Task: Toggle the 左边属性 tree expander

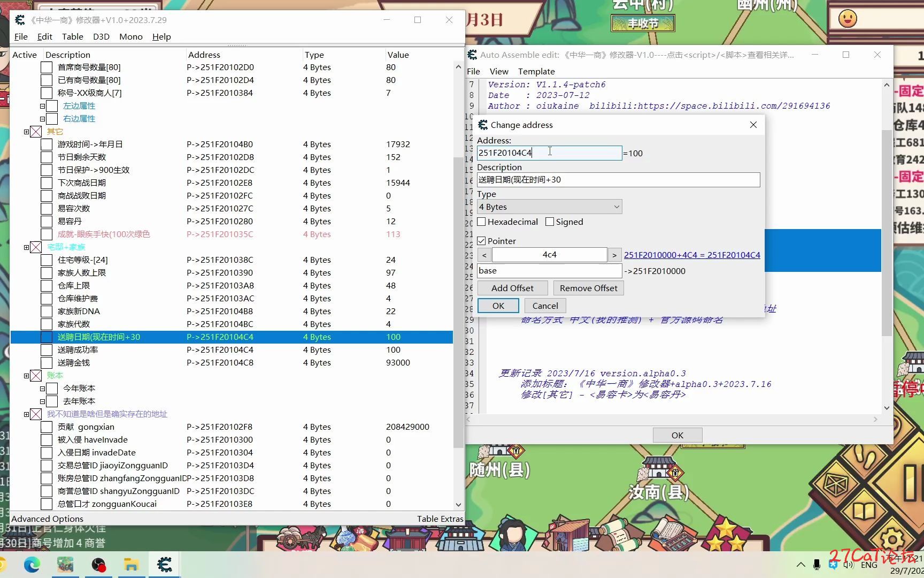Action: pos(42,106)
